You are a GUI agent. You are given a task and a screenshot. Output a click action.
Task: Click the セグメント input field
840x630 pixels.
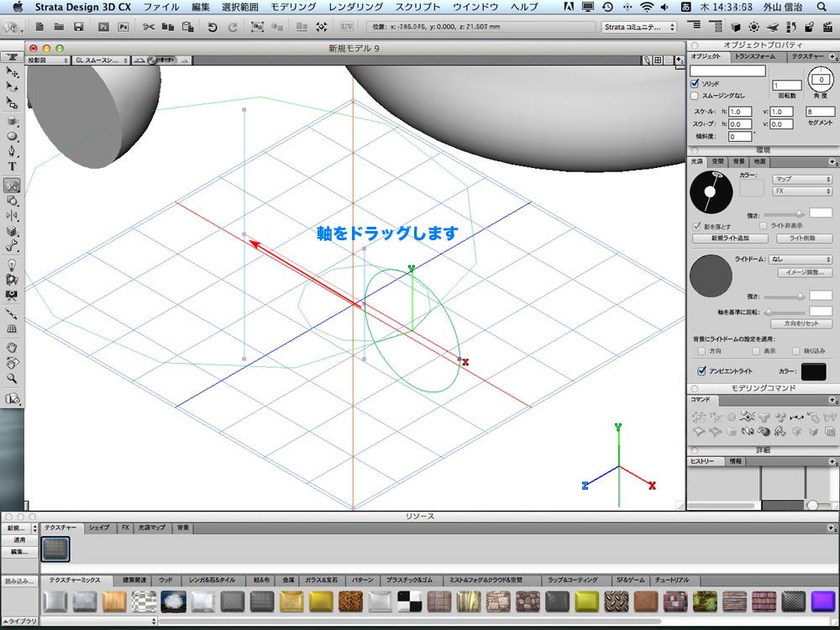[x=820, y=112]
